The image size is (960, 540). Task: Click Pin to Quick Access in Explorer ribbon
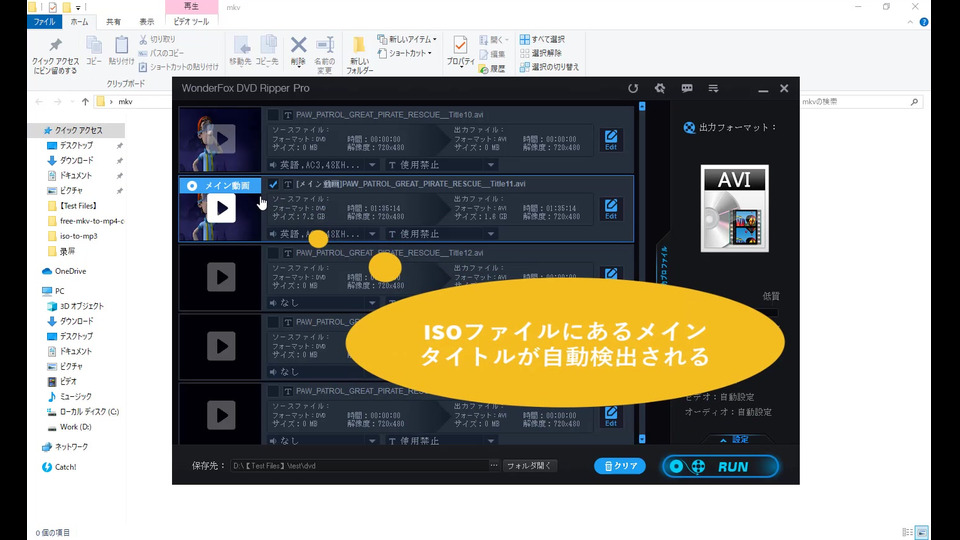55,56
